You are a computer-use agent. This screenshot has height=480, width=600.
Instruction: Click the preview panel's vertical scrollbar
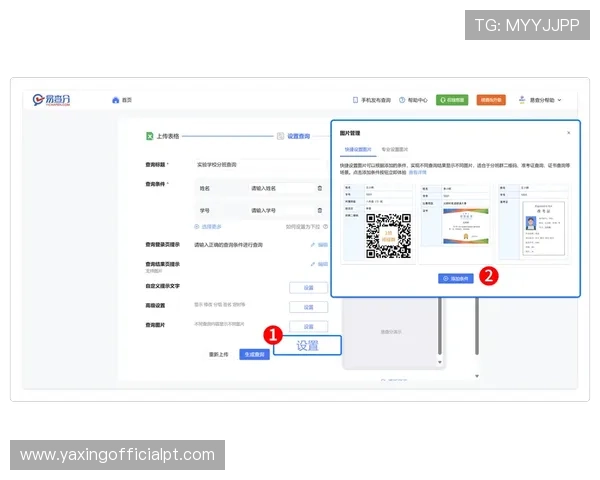point(440,327)
